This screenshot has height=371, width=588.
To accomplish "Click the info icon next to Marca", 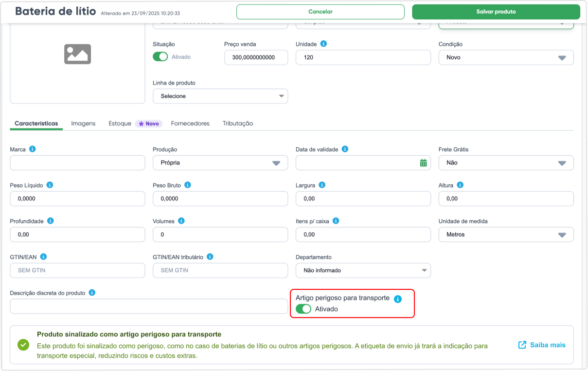I will point(33,149).
